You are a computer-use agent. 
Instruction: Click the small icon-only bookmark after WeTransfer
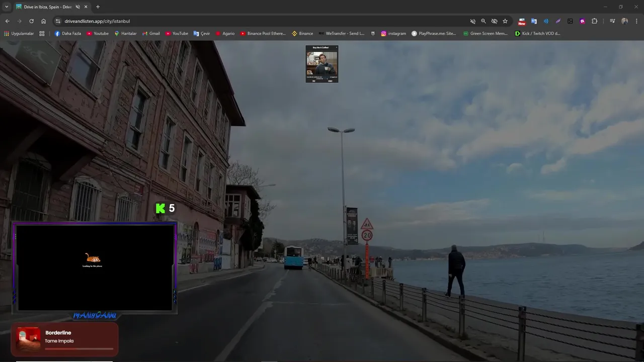click(373, 34)
